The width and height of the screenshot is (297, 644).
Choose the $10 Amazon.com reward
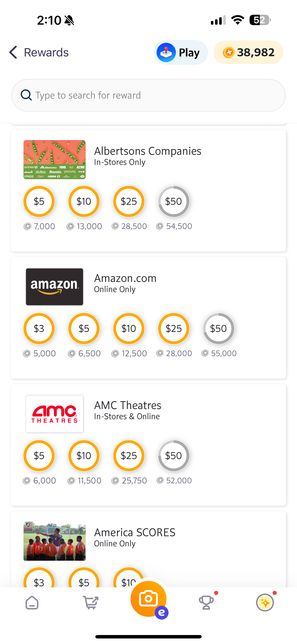(x=129, y=328)
